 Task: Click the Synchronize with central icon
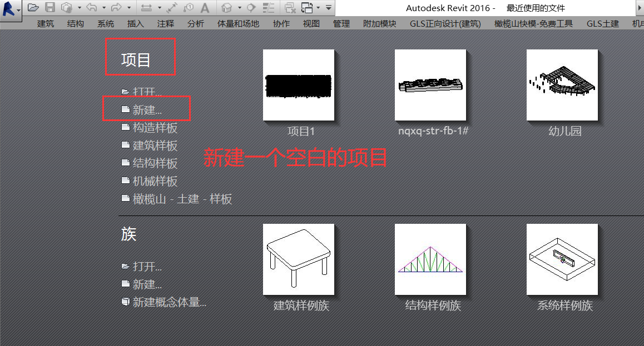(66, 7)
